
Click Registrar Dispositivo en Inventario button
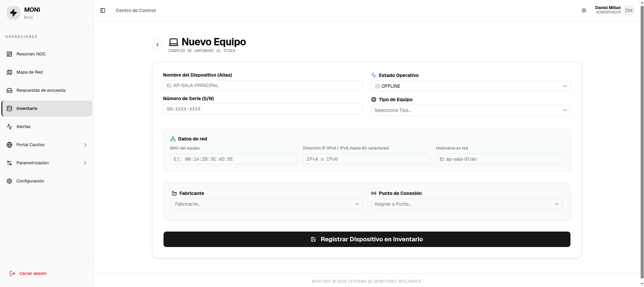[x=367, y=239]
